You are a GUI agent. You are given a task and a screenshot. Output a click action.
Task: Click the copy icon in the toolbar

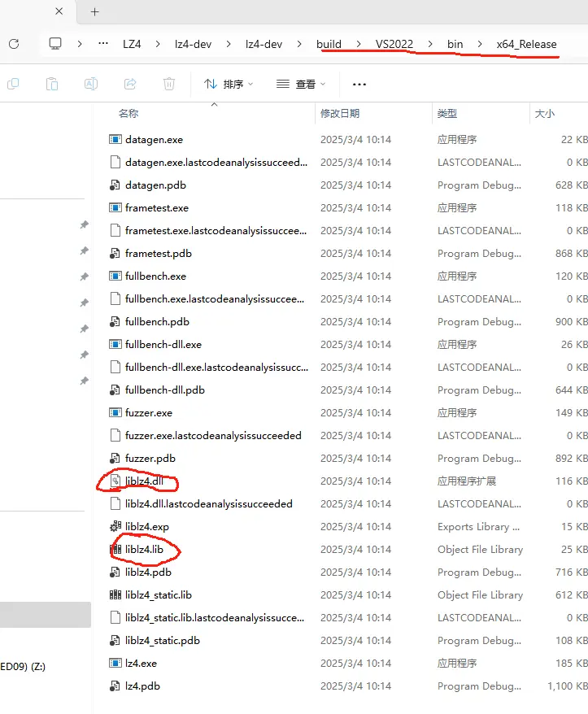coord(13,84)
